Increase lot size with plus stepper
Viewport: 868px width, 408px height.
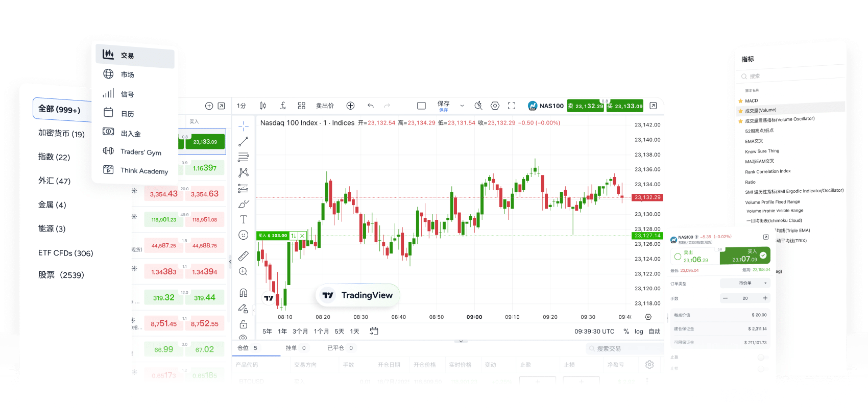click(765, 298)
